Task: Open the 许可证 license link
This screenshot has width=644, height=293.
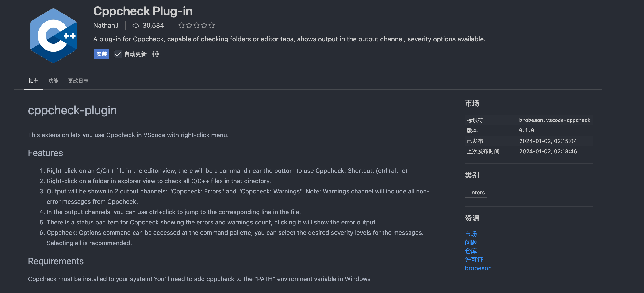Action: click(x=474, y=259)
